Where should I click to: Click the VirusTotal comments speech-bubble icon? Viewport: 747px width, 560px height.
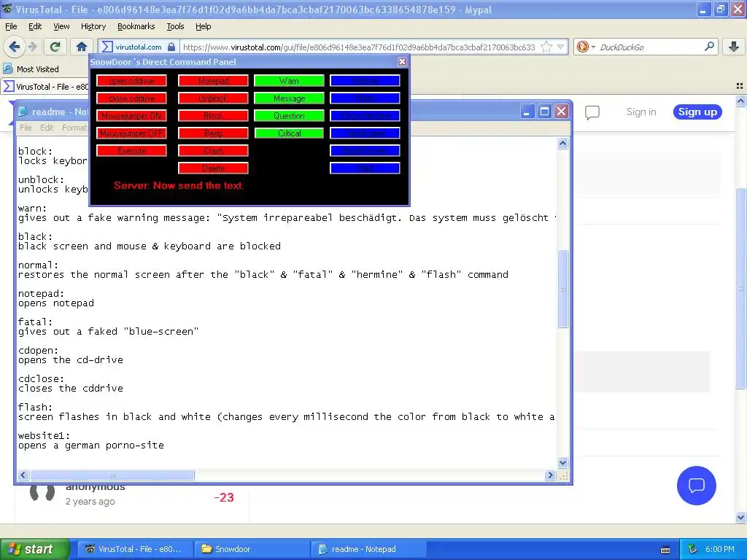tap(592, 112)
